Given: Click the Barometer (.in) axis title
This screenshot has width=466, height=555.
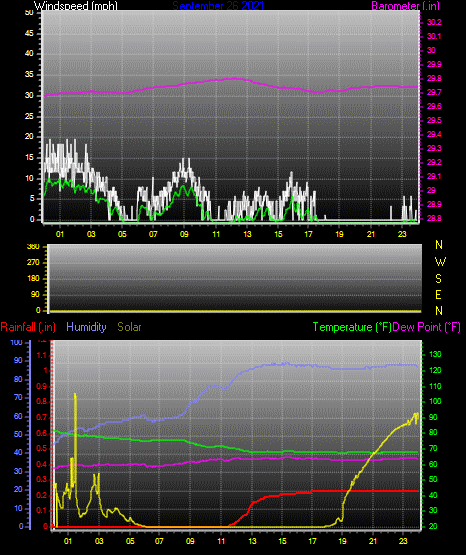Looking at the screenshot, I should click(x=405, y=6).
